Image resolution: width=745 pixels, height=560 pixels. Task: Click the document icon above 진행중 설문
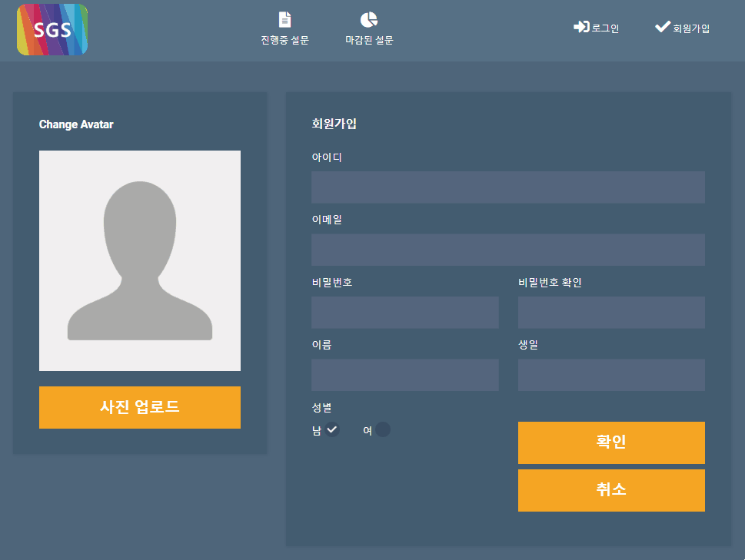click(x=284, y=20)
